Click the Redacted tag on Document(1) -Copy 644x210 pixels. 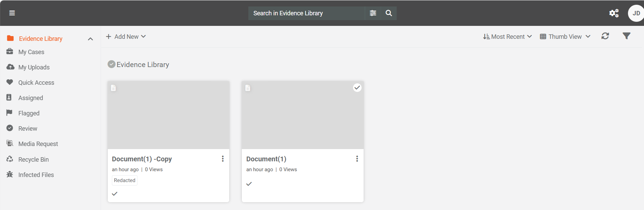pos(125,180)
